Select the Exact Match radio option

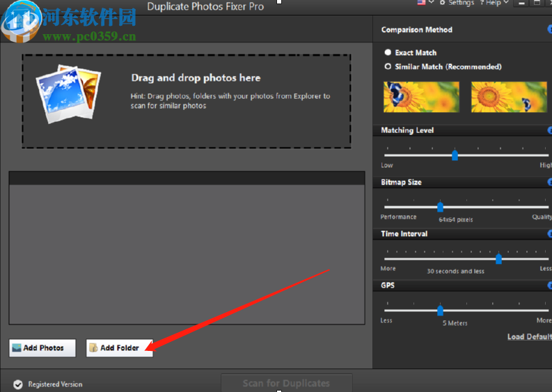tap(388, 52)
